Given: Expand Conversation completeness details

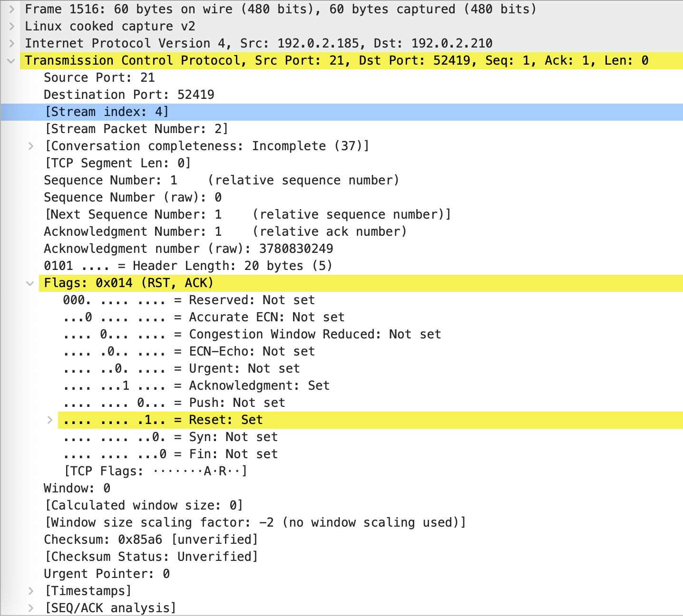Looking at the screenshot, I should click(x=31, y=146).
